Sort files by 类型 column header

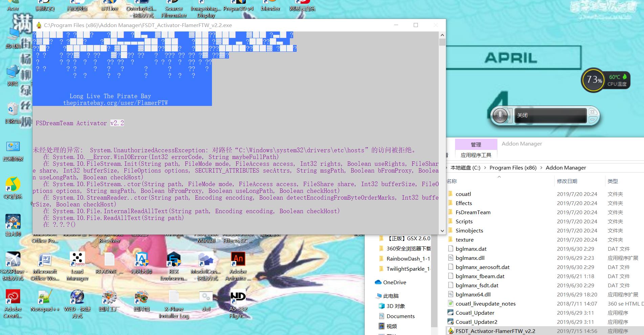click(x=613, y=181)
